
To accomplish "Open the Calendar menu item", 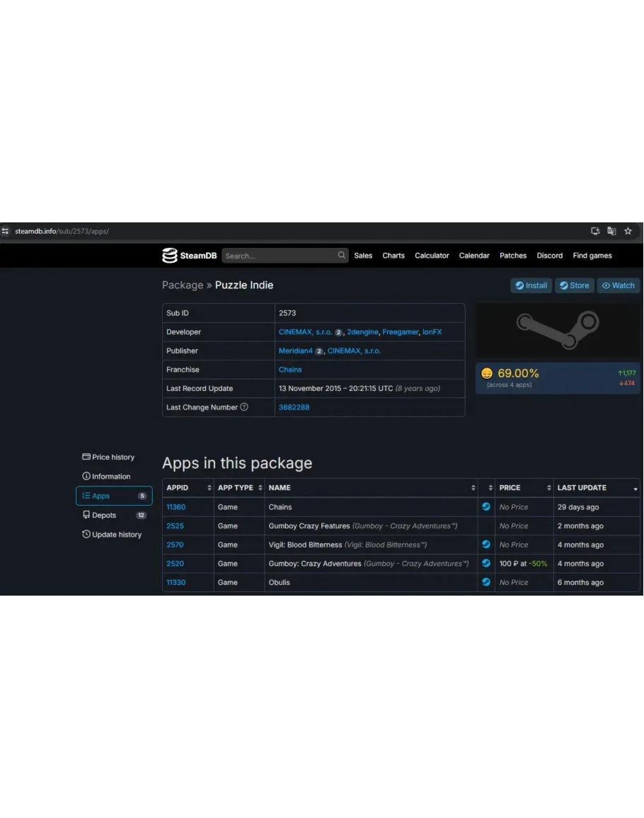I will pos(474,256).
